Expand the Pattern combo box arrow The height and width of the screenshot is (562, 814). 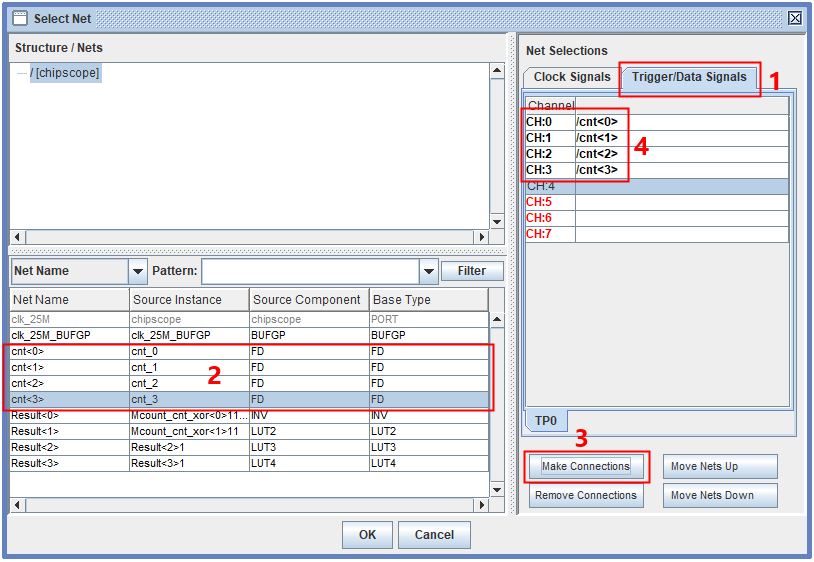point(429,271)
